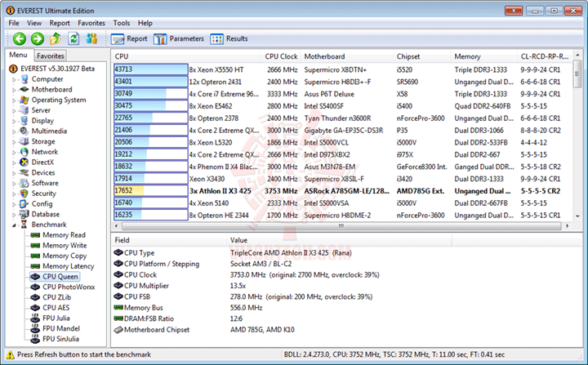
Task: Expand the Computer tree node
Action: click(x=14, y=79)
